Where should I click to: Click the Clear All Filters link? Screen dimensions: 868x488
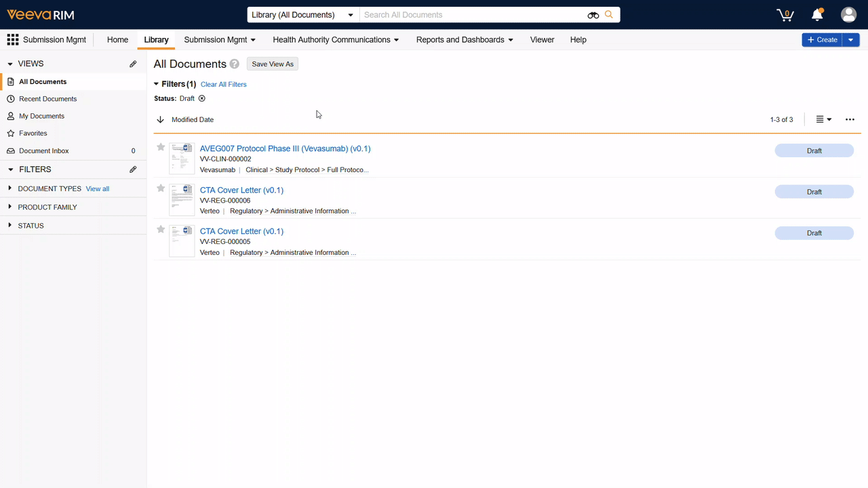[x=223, y=84]
